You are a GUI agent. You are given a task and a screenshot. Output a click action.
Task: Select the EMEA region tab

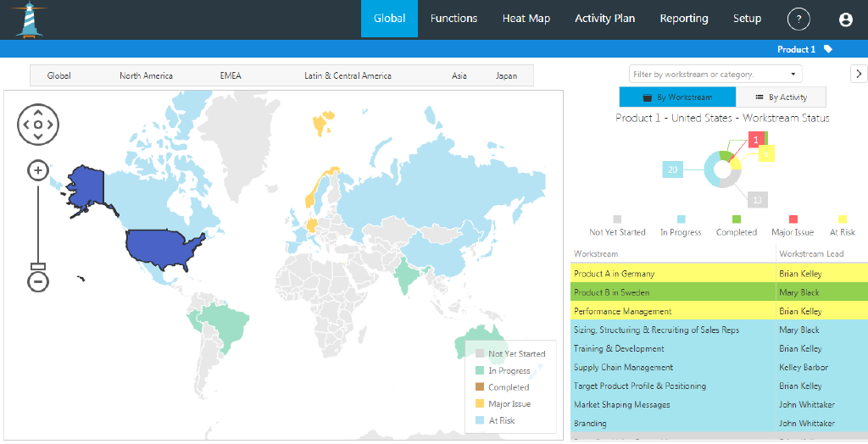click(231, 76)
